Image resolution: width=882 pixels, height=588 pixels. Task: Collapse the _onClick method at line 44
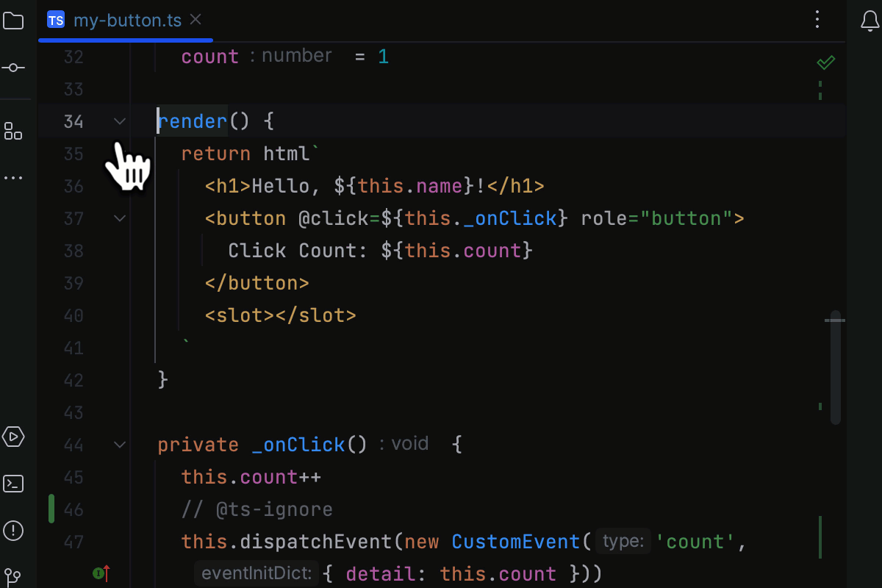pos(120,445)
